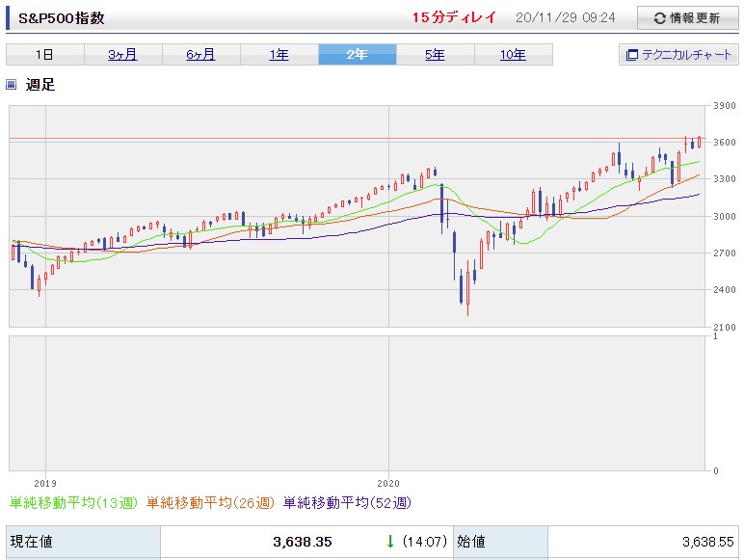
Task: Click the green down arrow indicator
Action: pos(390,542)
